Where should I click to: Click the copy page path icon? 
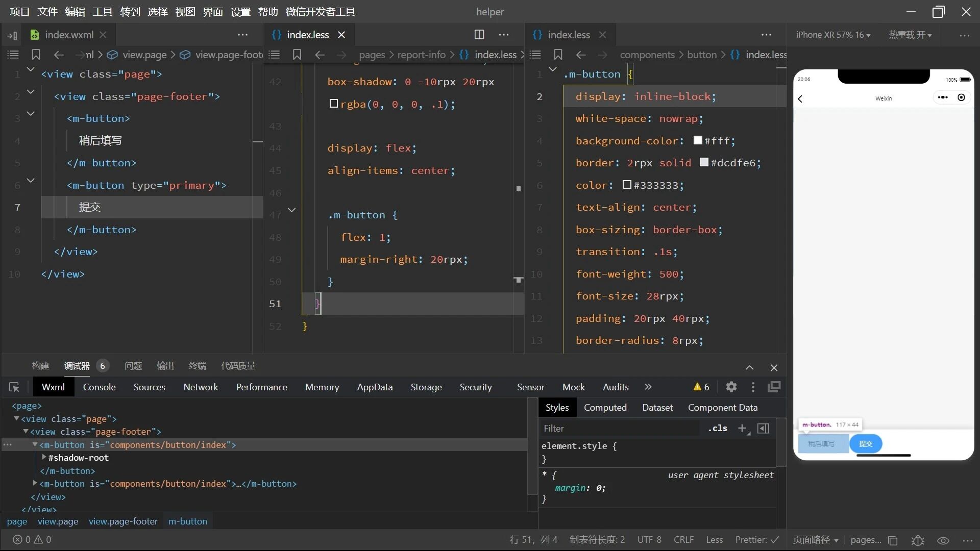pyautogui.click(x=893, y=540)
